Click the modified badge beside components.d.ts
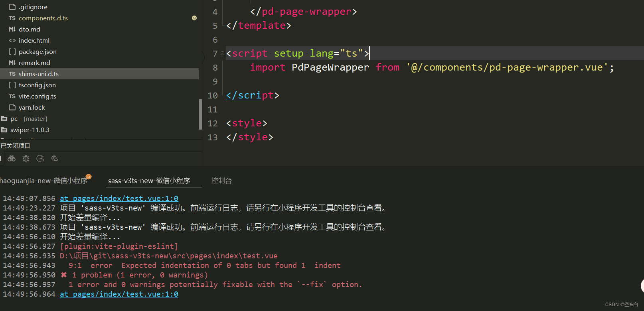Image resolution: width=644 pixels, height=311 pixels. tap(194, 18)
